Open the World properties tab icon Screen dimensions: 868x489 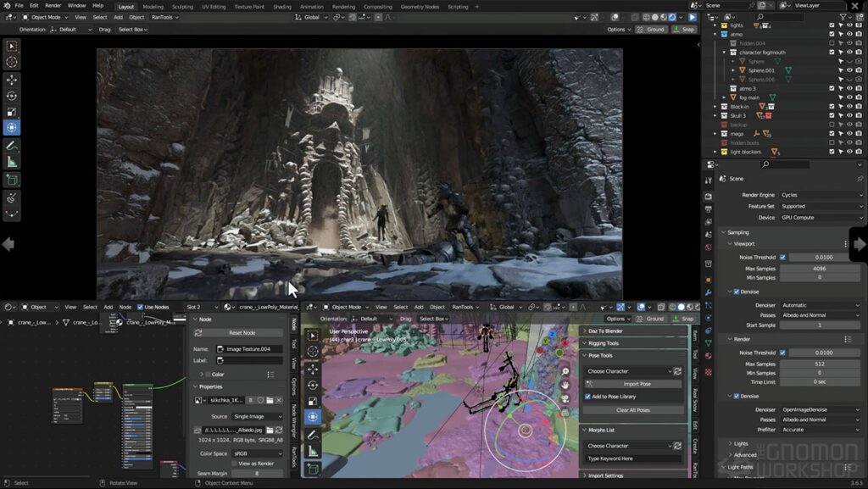point(709,247)
